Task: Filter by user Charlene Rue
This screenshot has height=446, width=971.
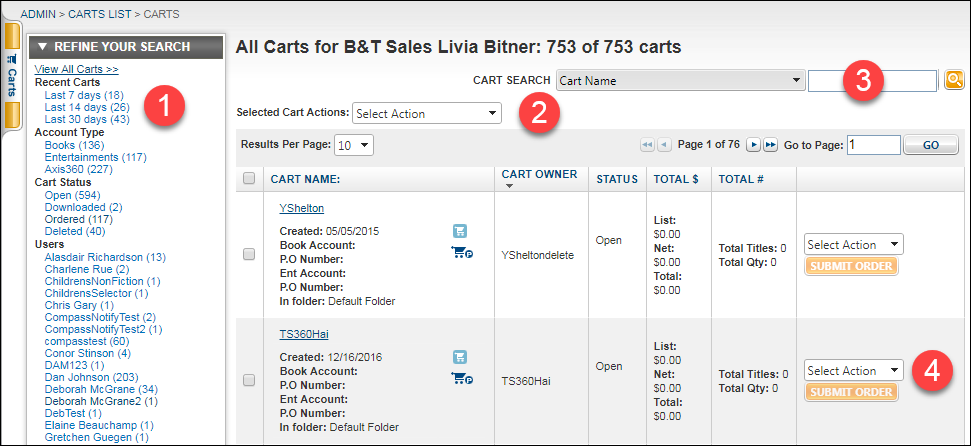Action: (x=87, y=269)
